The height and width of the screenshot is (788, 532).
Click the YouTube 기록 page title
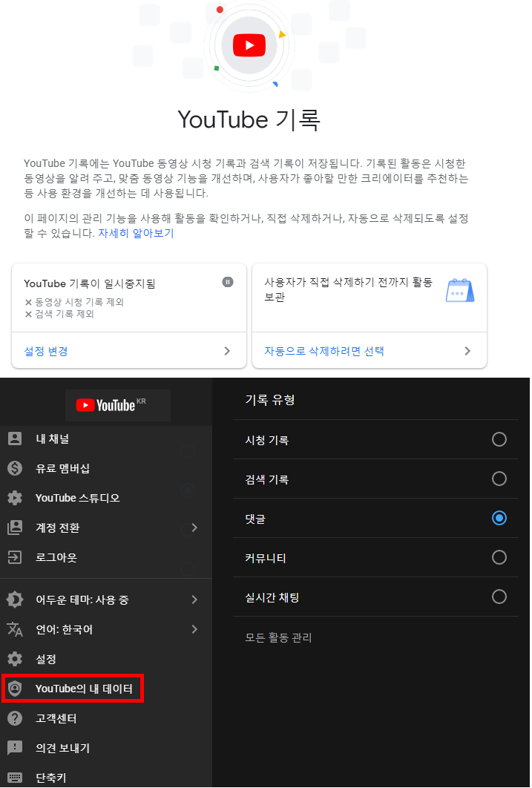[x=249, y=119]
